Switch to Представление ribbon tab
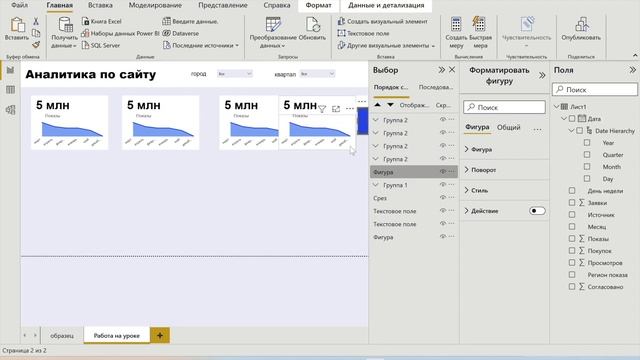The image size is (640, 360). pyautogui.click(x=223, y=5)
